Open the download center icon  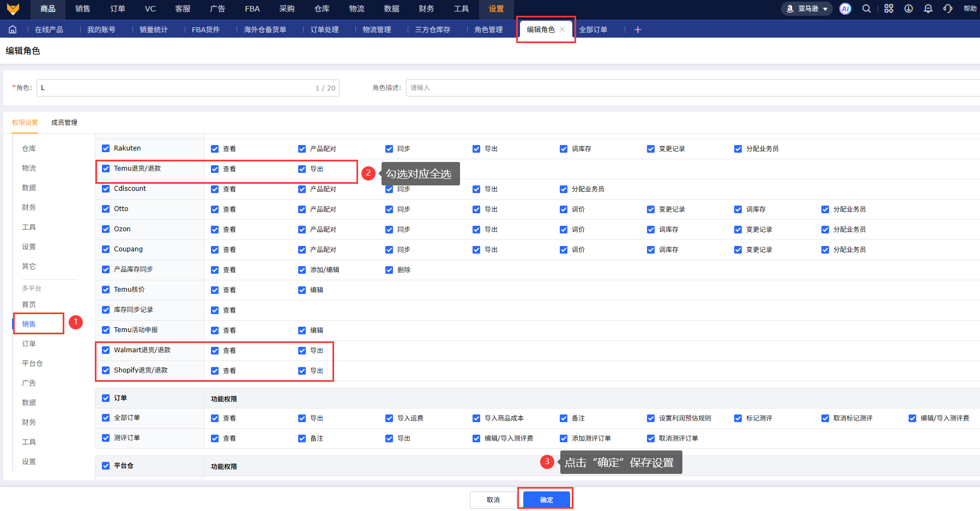[x=909, y=9]
